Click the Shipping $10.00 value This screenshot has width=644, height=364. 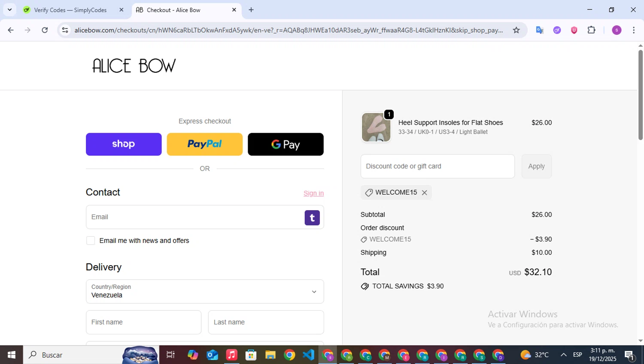[541, 253]
